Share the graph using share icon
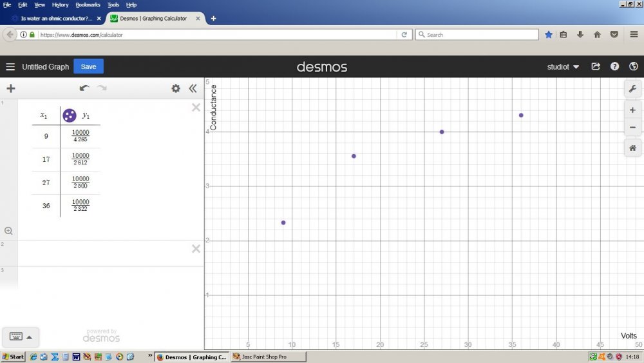The width and height of the screenshot is (644, 363). click(x=596, y=66)
